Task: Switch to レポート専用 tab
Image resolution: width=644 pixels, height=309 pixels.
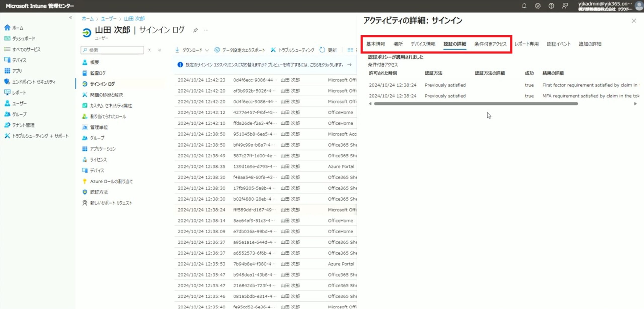Action: coord(526,44)
